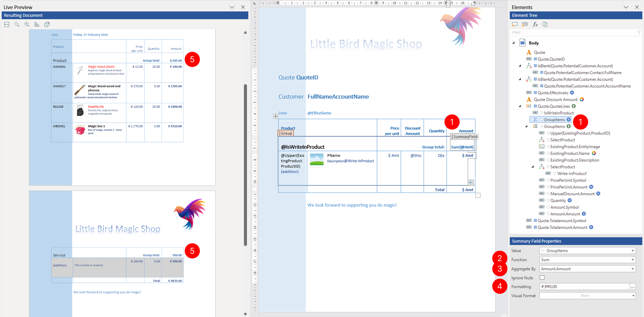Screen dimensions: 644x317
Task: Select ExistingProduct.Description tree item
Action: point(575,160)
